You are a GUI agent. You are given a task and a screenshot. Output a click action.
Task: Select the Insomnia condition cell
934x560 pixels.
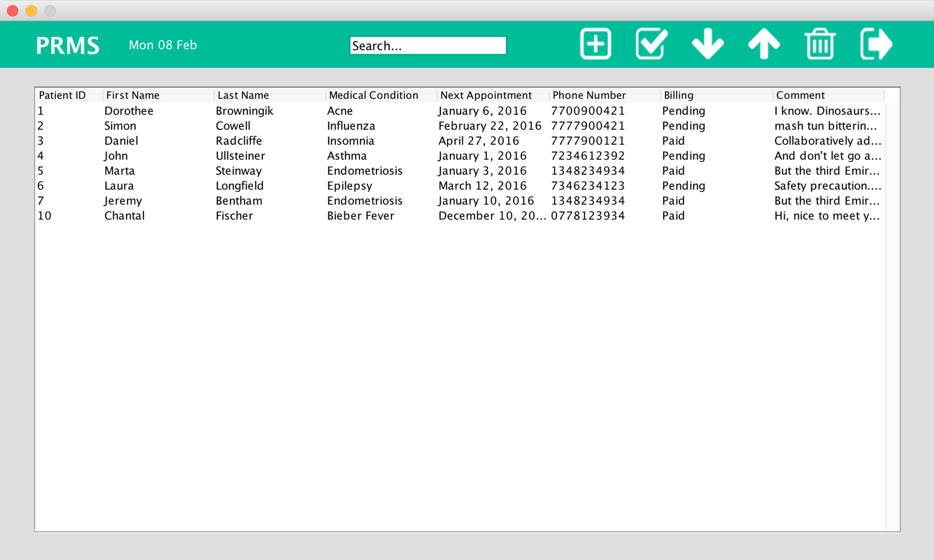tap(350, 141)
